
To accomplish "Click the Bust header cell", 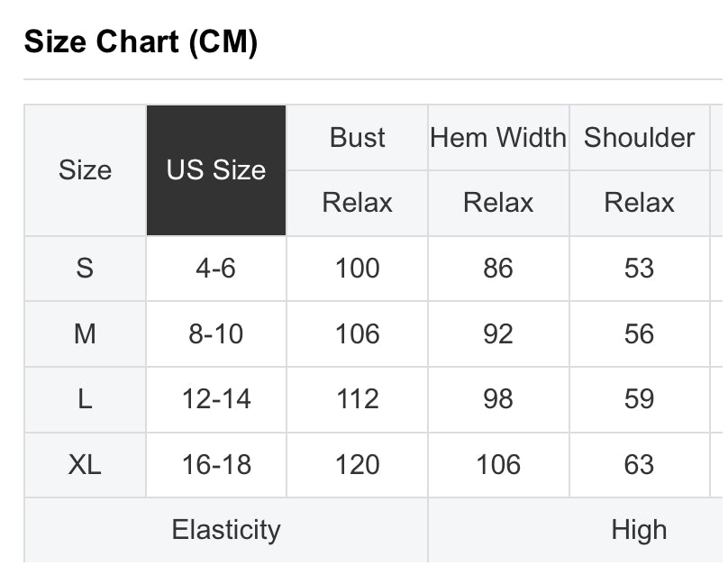I will point(357,138).
